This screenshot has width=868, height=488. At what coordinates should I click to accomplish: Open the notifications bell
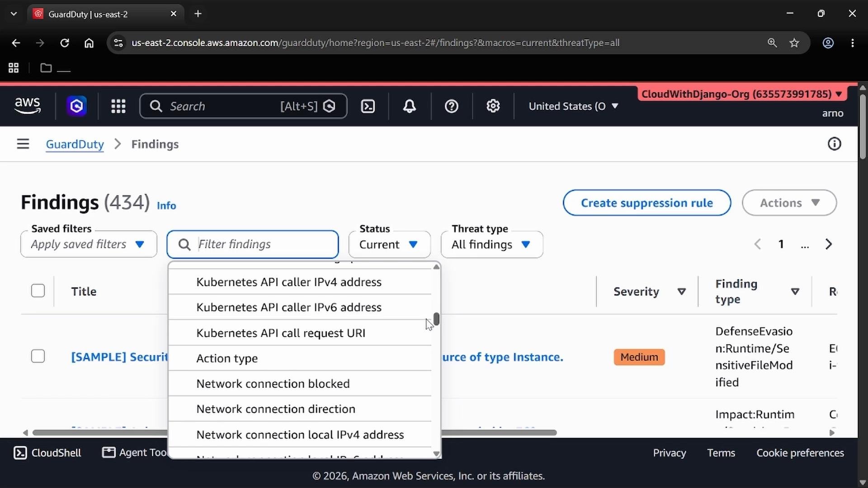[410, 106]
